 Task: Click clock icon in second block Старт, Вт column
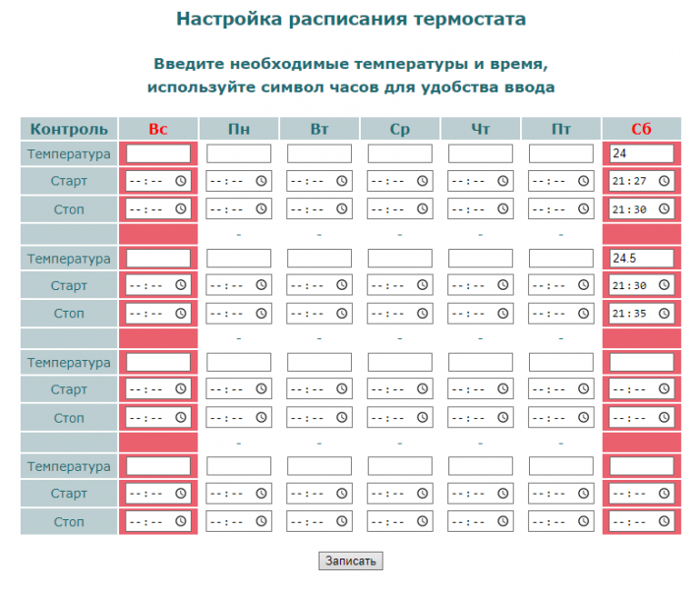[x=341, y=285]
